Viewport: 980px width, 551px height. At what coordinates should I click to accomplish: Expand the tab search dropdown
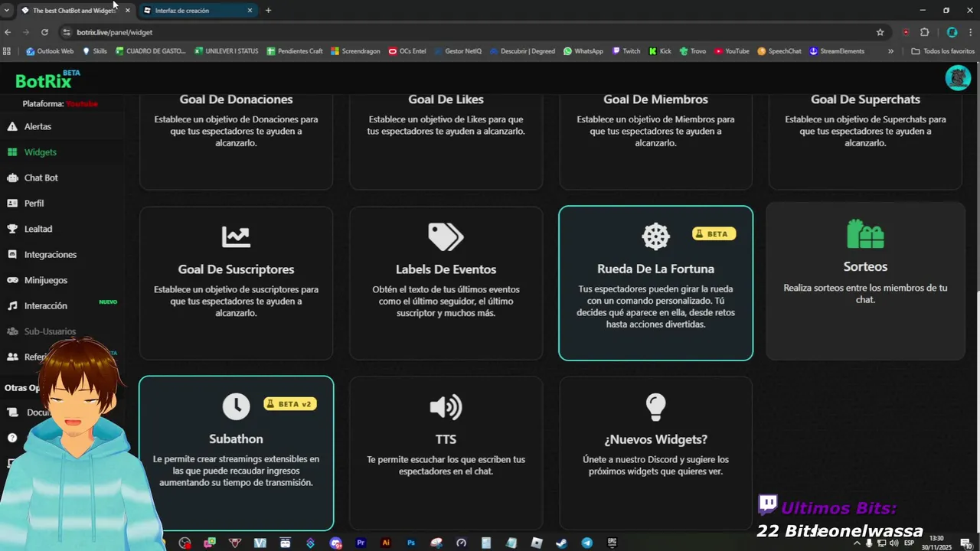(x=7, y=11)
